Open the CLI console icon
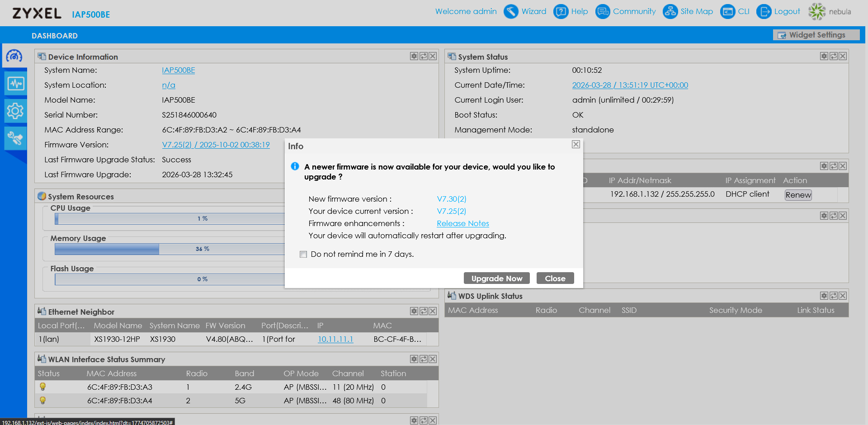868x425 pixels. click(727, 12)
